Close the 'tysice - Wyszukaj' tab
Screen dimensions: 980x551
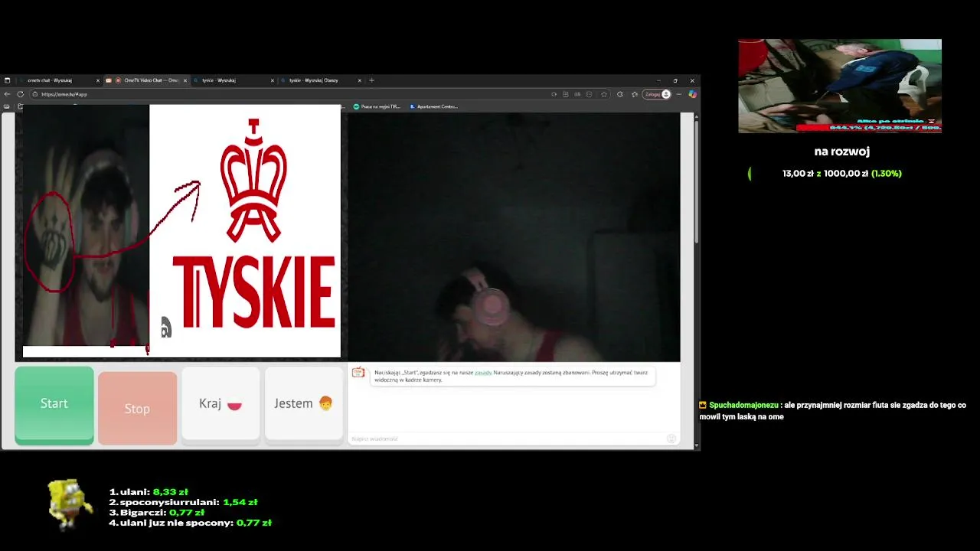click(x=272, y=80)
